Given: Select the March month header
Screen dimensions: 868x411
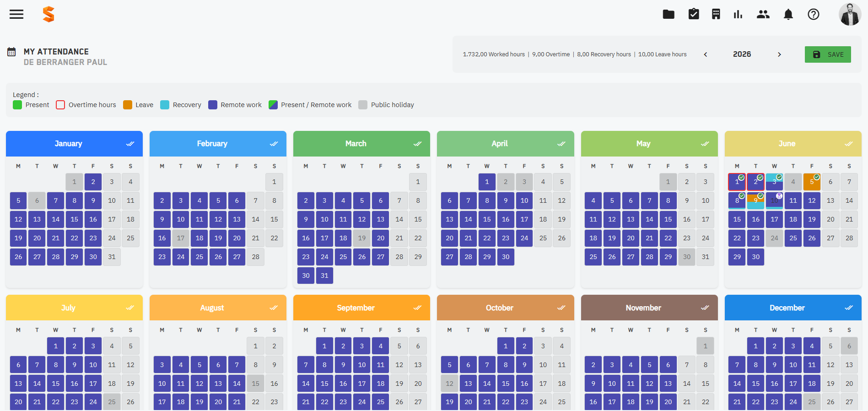Looking at the screenshot, I should [361, 144].
